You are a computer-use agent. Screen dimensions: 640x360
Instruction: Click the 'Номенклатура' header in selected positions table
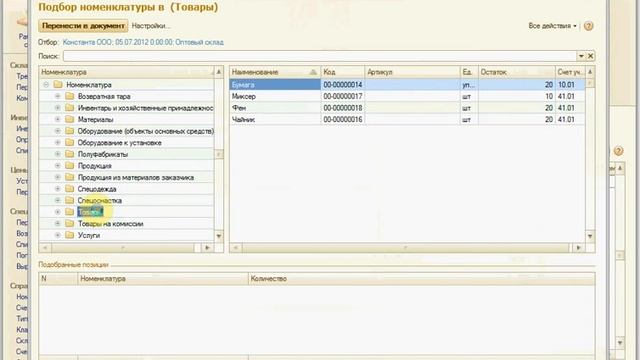[x=163, y=279]
